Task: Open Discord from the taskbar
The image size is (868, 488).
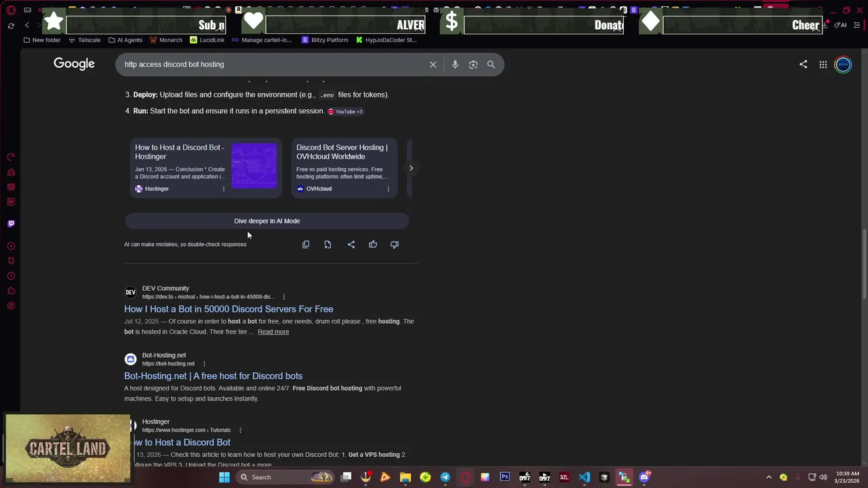Action: [x=644, y=477]
